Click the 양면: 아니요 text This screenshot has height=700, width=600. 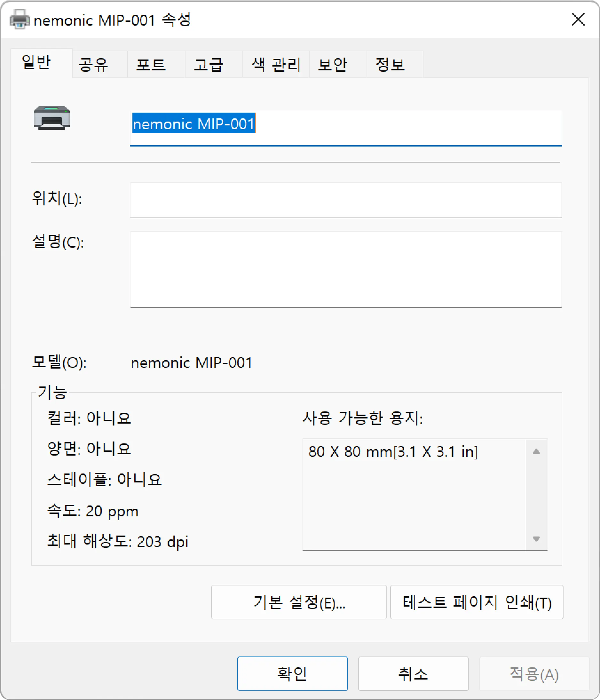[89, 449]
